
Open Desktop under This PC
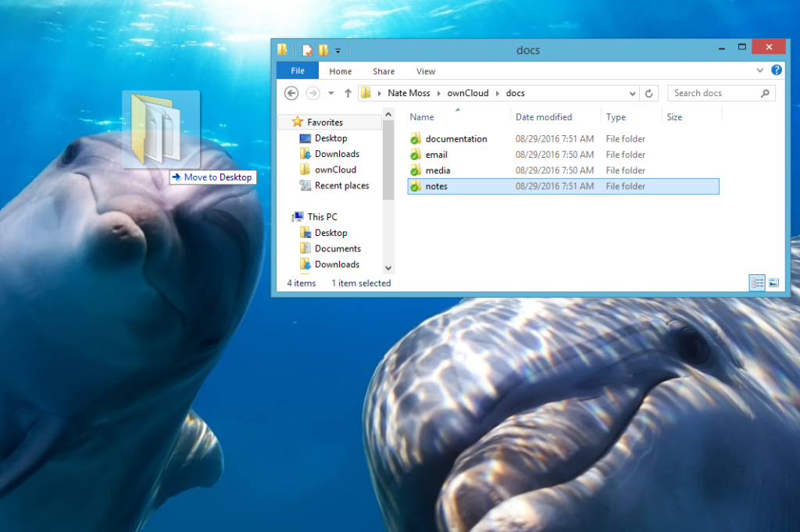tap(330, 233)
